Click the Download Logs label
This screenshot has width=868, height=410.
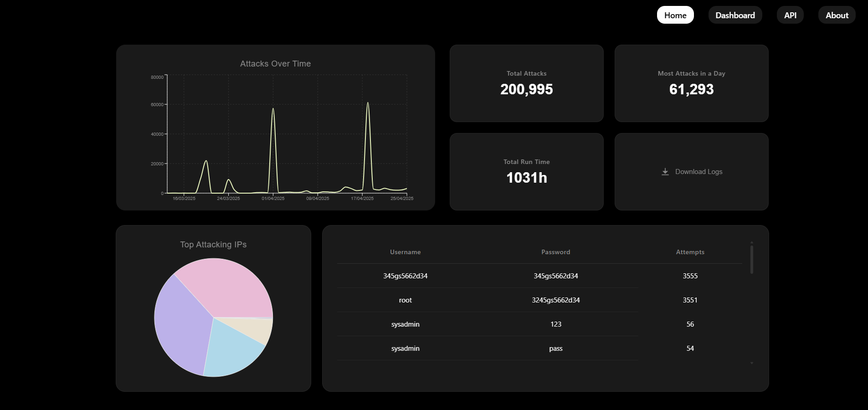coord(699,172)
